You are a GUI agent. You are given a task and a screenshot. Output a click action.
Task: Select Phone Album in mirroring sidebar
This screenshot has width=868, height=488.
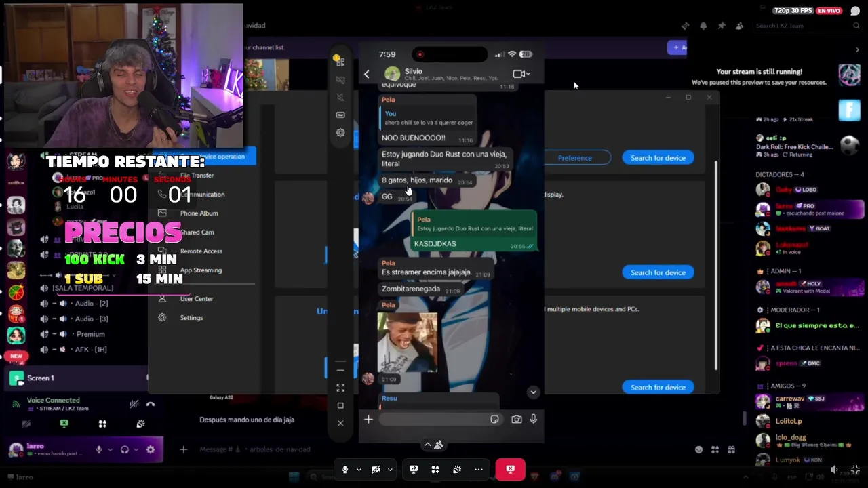coord(199,213)
